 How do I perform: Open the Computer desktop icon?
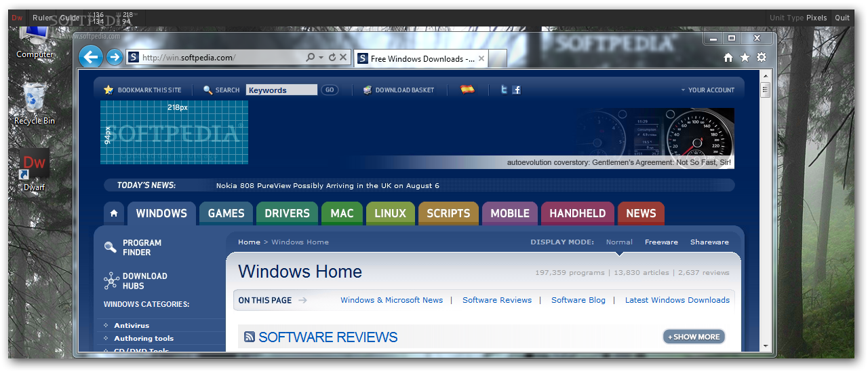coord(35,42)
